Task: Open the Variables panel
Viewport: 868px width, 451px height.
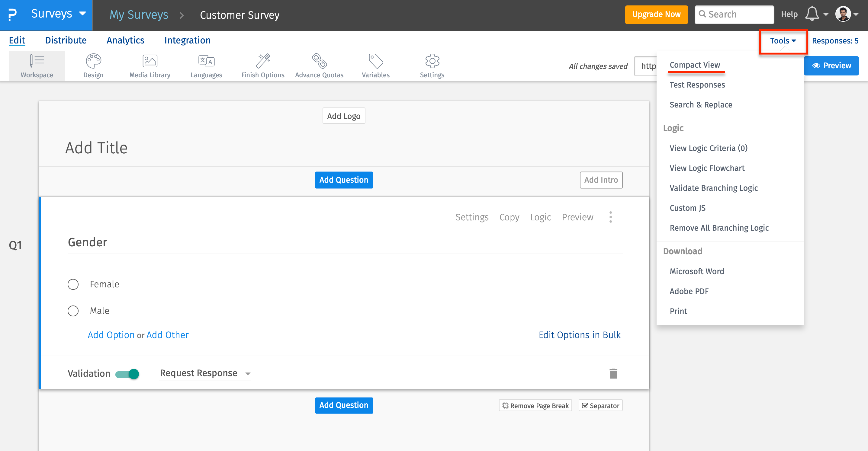Action: point(375,66)
